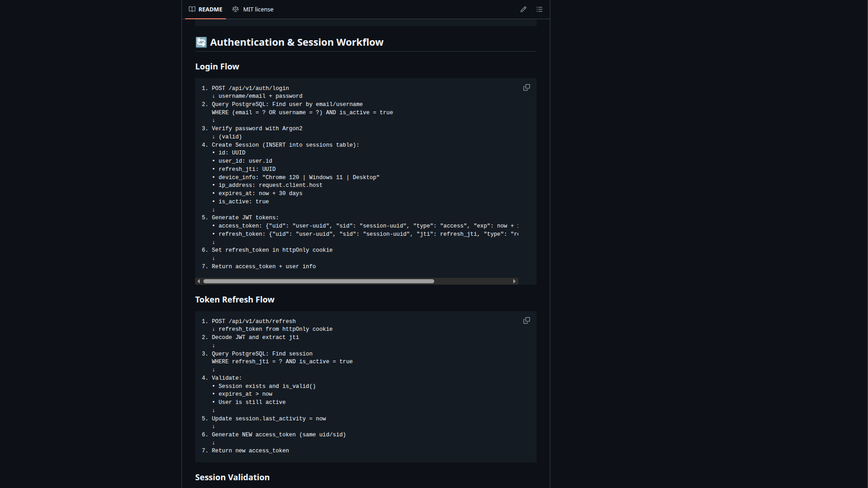Click the empty scrollbar track right of thumb
The height and width of the screenshot is (488, 868).
(x=473, y=281)
